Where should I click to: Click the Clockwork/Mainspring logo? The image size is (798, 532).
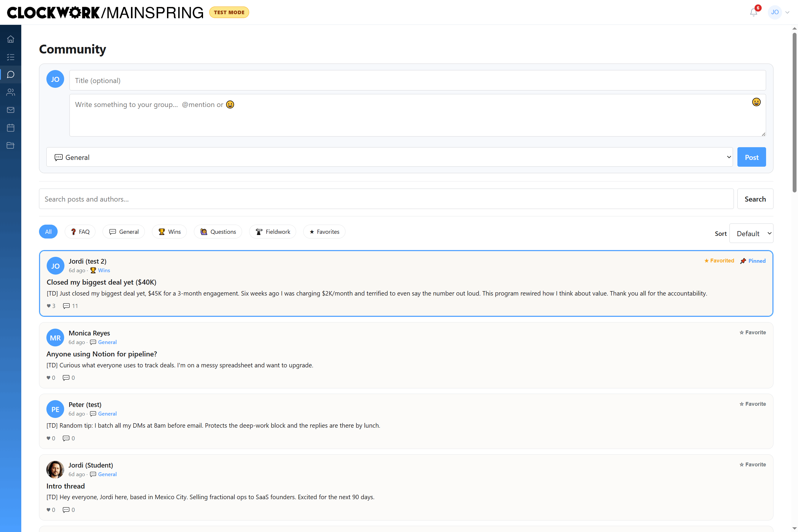(105, 12)
